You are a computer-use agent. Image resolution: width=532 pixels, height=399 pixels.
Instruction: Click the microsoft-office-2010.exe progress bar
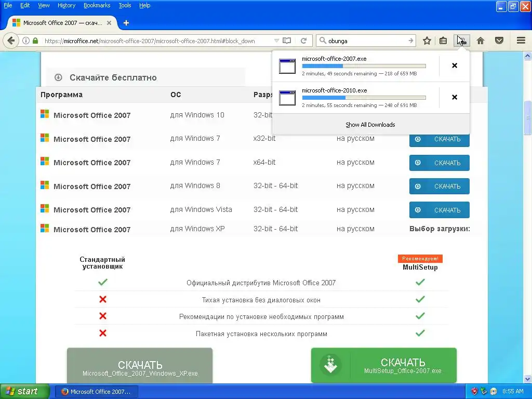pos(364,98)
